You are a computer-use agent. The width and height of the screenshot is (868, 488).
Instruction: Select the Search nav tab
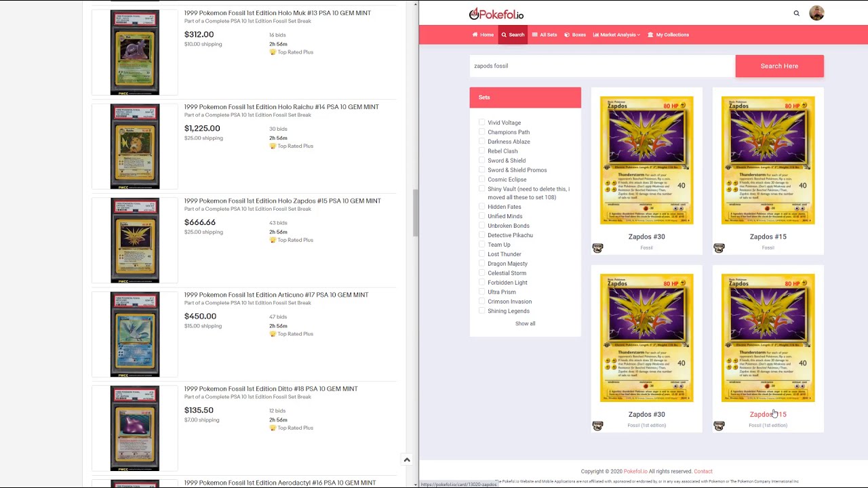513,35
